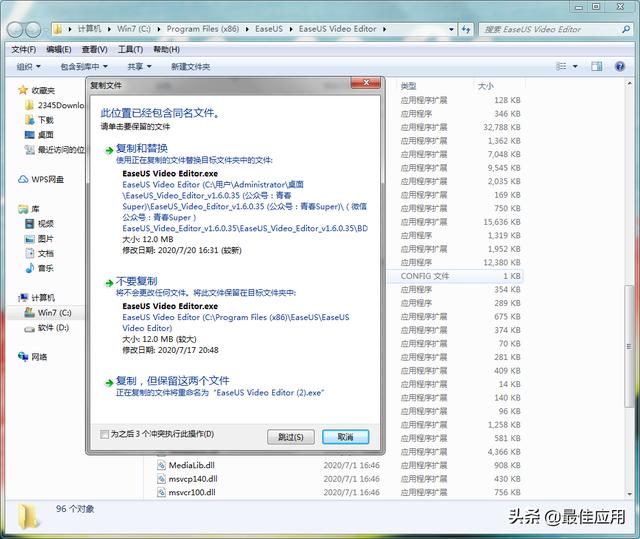The height and width of the screenshot is (539, 640).
Task: Click the file list vertical scrollbar thumb
Action: 629,346
